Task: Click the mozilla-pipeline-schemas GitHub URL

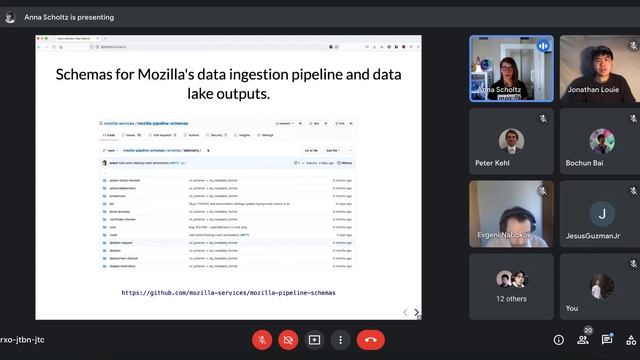Action: coord(228,293)
